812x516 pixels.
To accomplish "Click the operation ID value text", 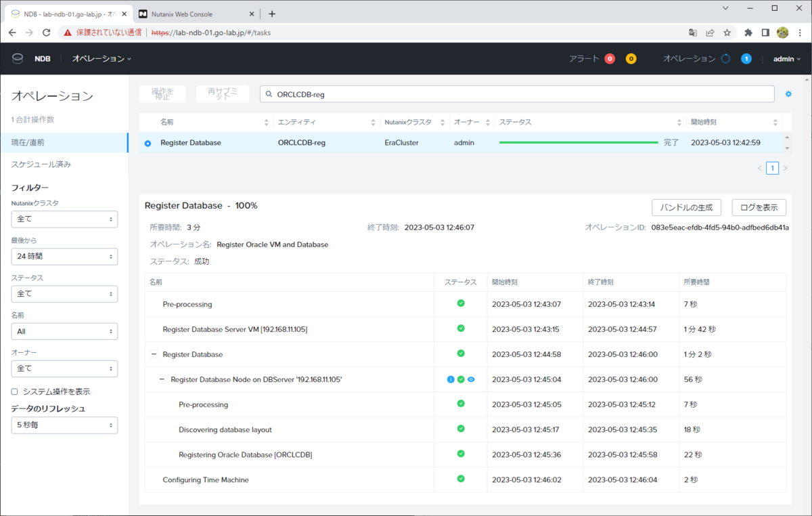I will 720,227.
